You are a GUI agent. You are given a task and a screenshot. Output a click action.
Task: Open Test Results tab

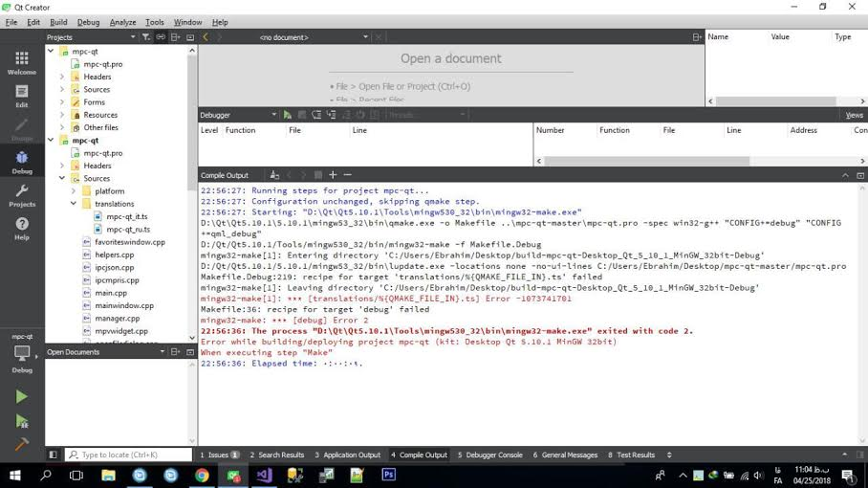(x=632, y=455)
